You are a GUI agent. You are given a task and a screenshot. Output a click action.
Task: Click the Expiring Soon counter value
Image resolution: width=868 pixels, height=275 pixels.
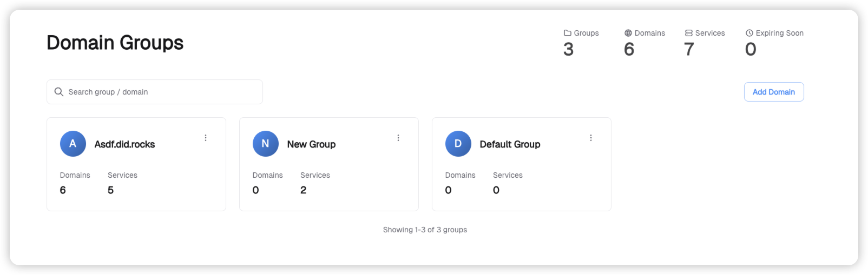[751, 50]
